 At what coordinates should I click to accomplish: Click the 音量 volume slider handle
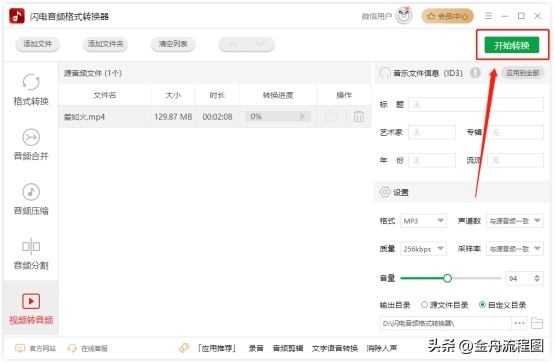click(447, 278)
